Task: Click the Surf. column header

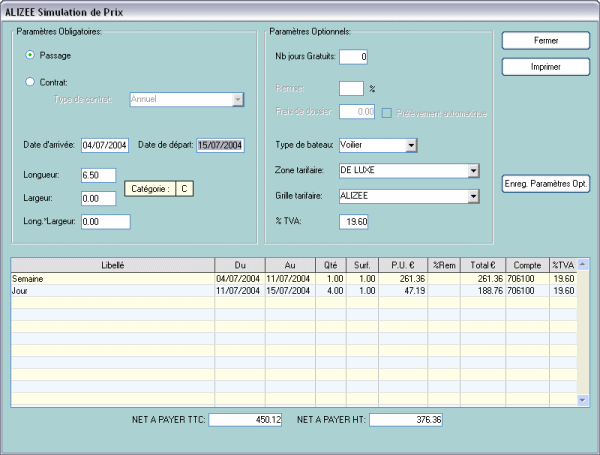Action: click(x=362, y=265)
